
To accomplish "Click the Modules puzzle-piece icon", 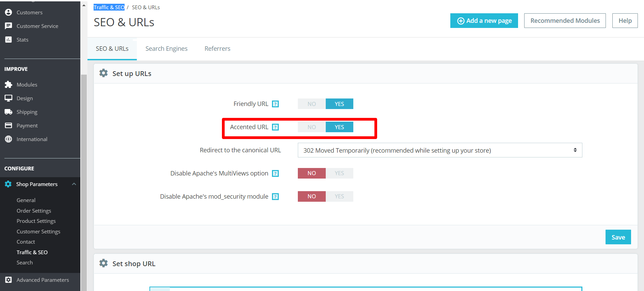I will point(9,85).
